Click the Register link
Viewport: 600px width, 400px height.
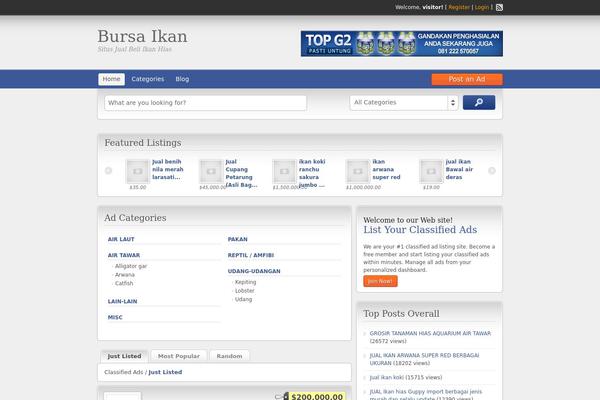pyautogui.click(x=459, y=7)
